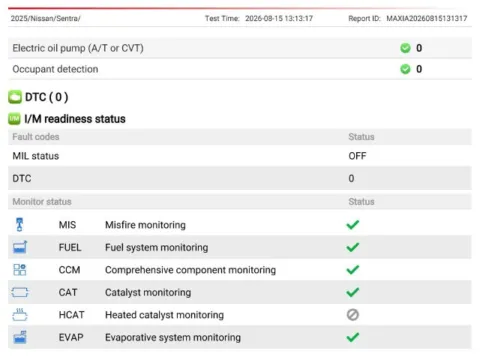Click 'Heated catalyst monitoring' description text
The height and width of the screenshot is (360, 480).
(164, 315)
